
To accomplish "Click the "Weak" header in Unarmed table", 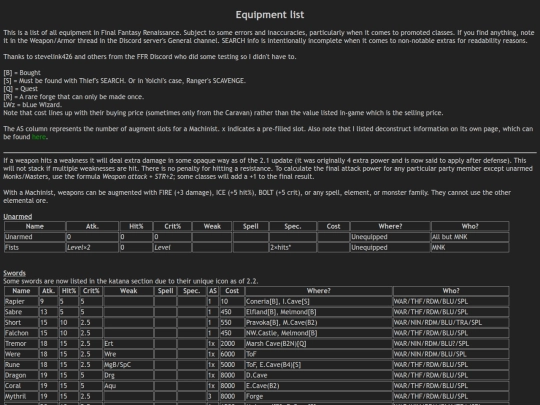I will pos(212,226).
